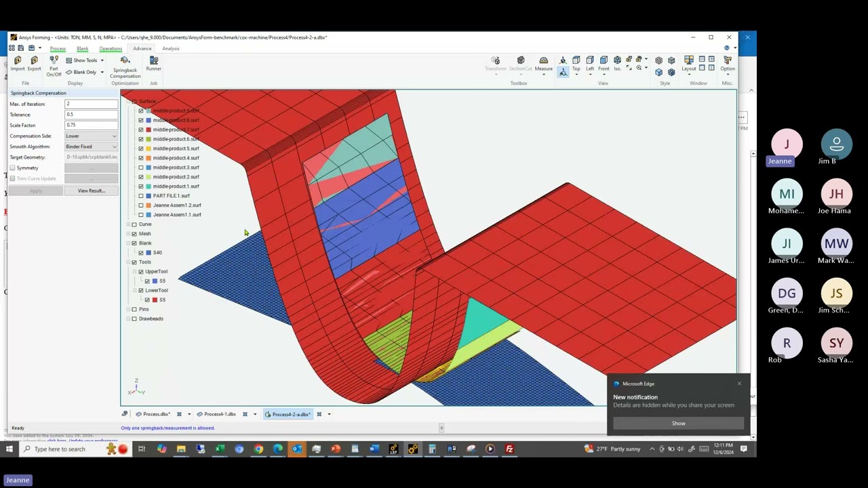This screenshot has height=488, width=868.
Task: Switch to Top view
Action: [x=576, y=64]
